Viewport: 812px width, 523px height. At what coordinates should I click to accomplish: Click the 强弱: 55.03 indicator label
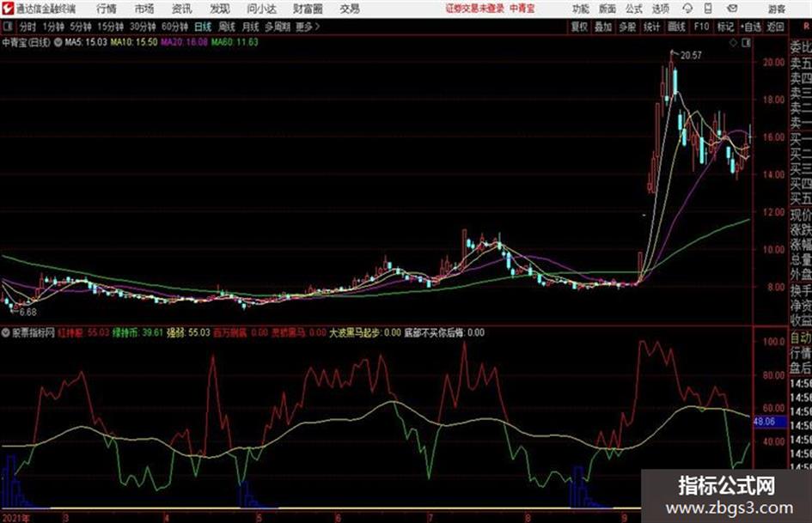pos(188,333)
